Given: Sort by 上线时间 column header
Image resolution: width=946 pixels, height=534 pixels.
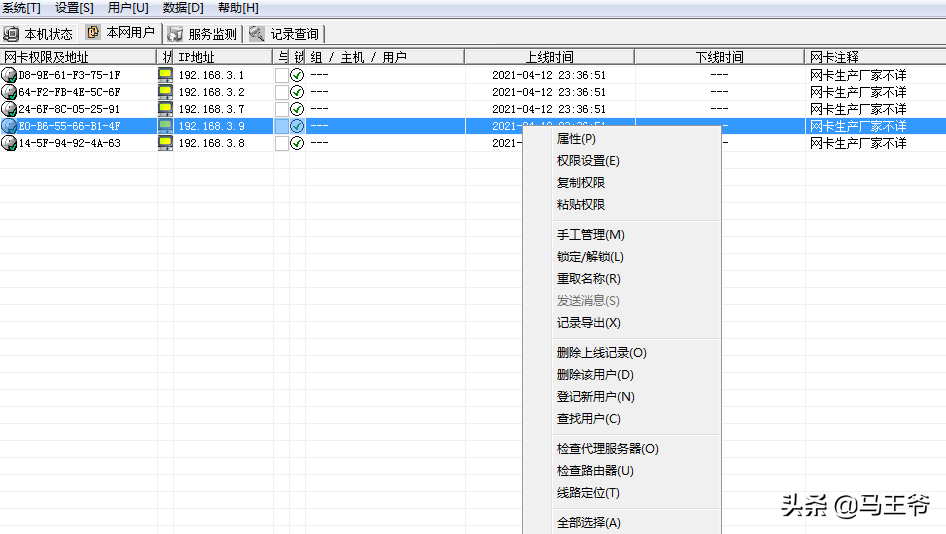Looking at the screenshot, I should (x=550, y=57).
